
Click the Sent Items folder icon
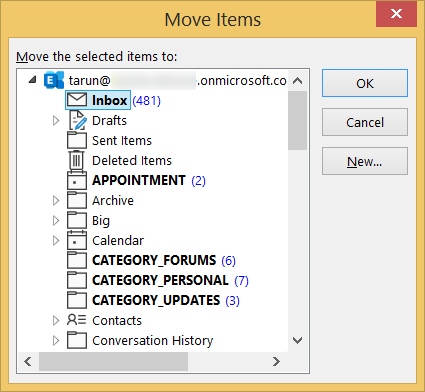tap(77, 140)
